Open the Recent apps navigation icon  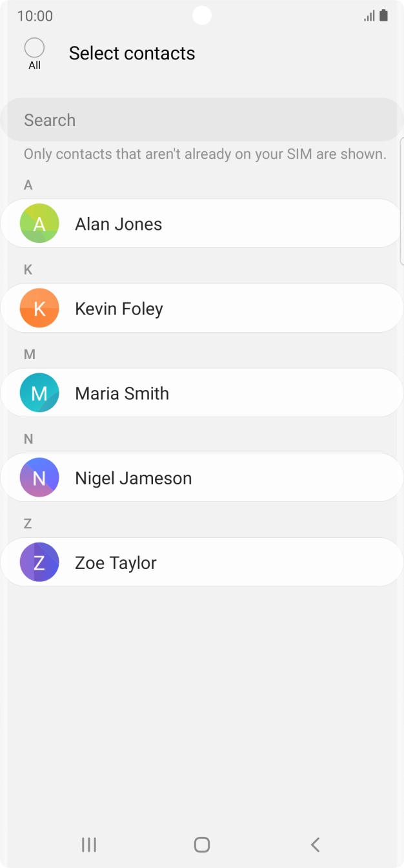click(x=89, y=844)
